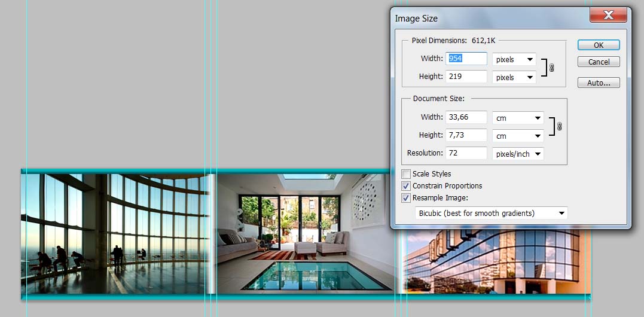Open the Bicubic resample method dropdown

coord(491,214)
